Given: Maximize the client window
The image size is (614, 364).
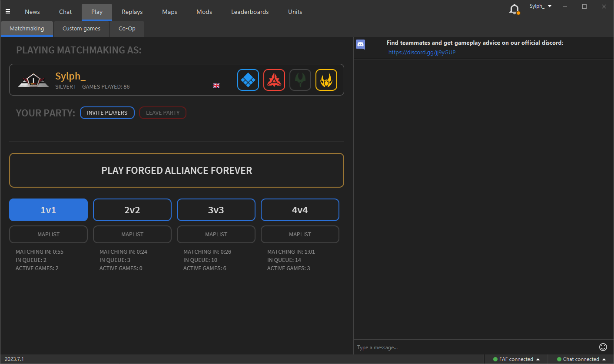Looking at the screenshot, I should click(x=584, y=7).
